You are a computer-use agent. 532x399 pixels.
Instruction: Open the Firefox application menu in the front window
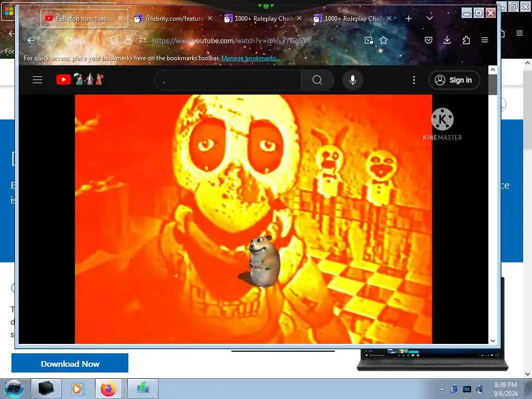485,41
